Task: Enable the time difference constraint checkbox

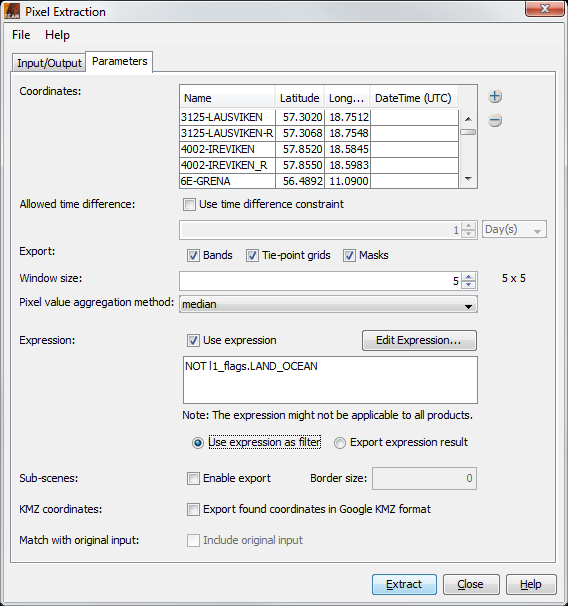Action: tap(189, 204)
